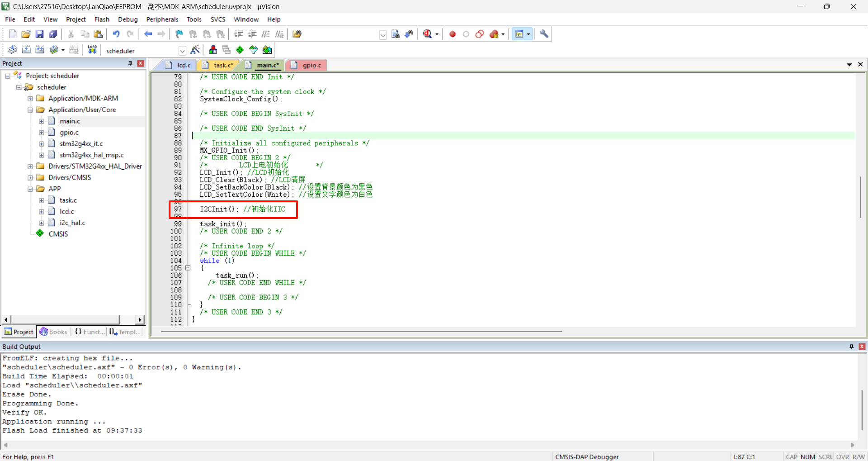This screenshot has width=868, height=461.
Task: Start the debug session icon
Action: [x=427, y=34]
